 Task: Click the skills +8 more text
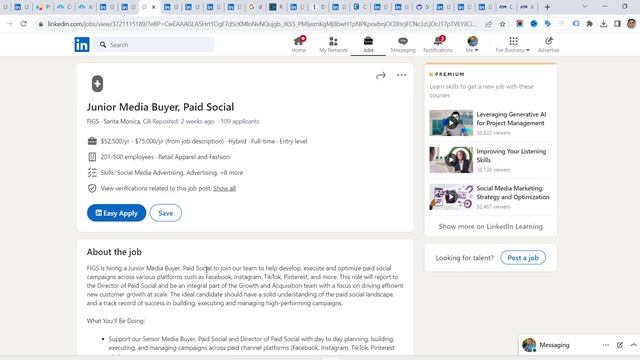click(x=231, y=173)
